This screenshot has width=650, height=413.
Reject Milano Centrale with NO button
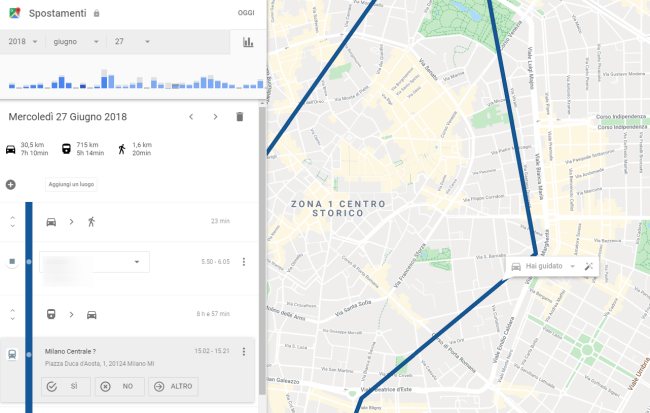point(120,386)
